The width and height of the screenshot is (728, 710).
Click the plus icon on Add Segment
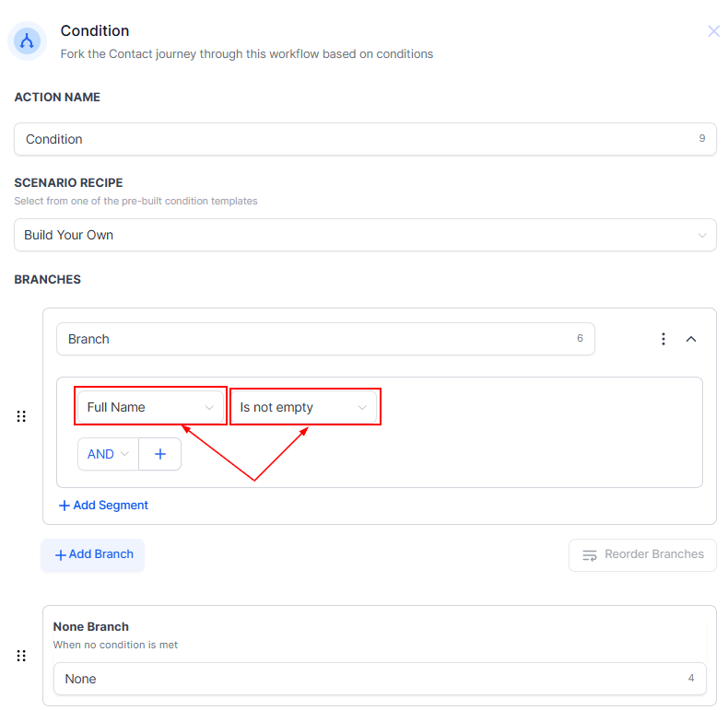point(64,506)
